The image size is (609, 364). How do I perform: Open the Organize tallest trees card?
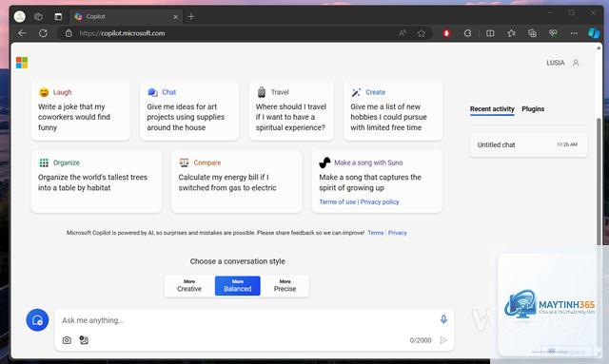[96, 182]
